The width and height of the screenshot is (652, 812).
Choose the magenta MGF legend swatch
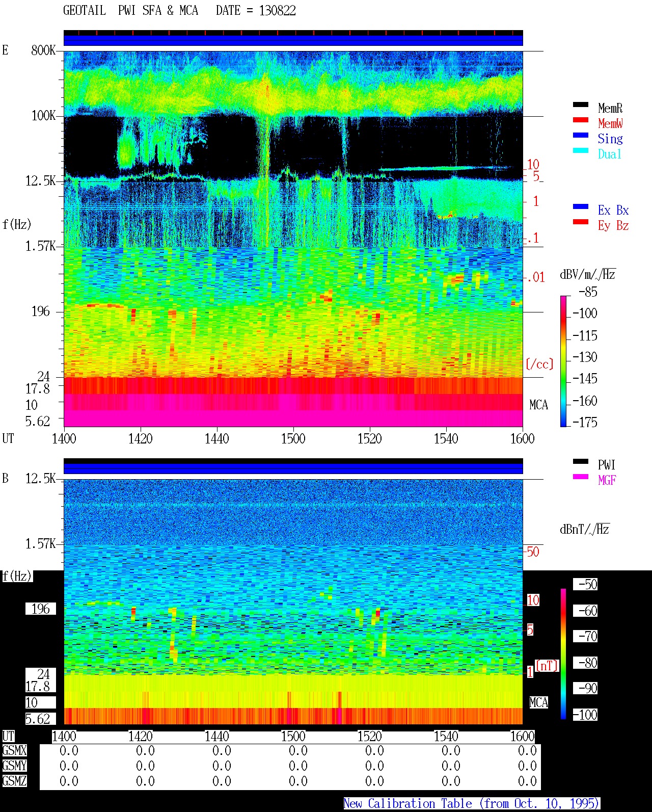(581, 477)
